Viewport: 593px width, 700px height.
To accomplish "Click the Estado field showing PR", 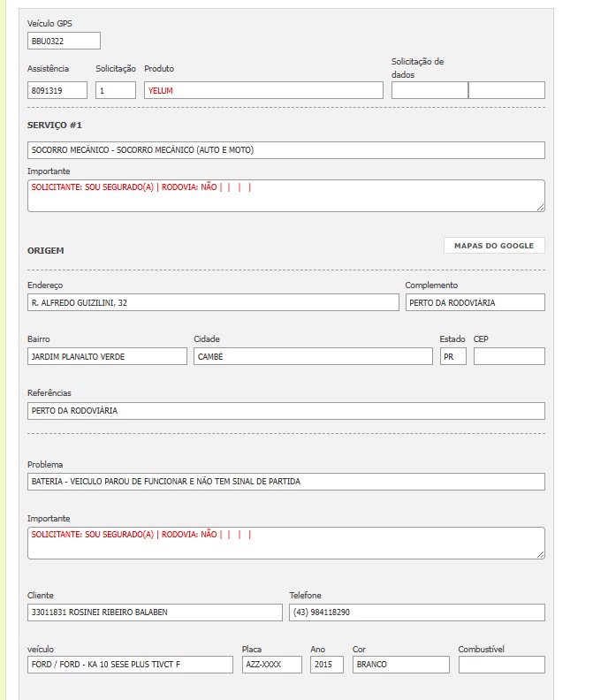I will [452, 356].
